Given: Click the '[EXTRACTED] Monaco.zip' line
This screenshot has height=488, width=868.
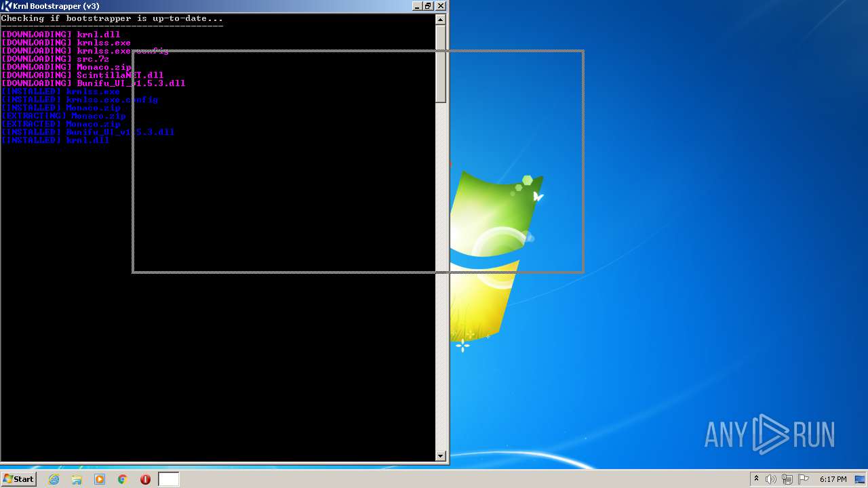Looking at the screenshot, I should (x=61, y=124).
